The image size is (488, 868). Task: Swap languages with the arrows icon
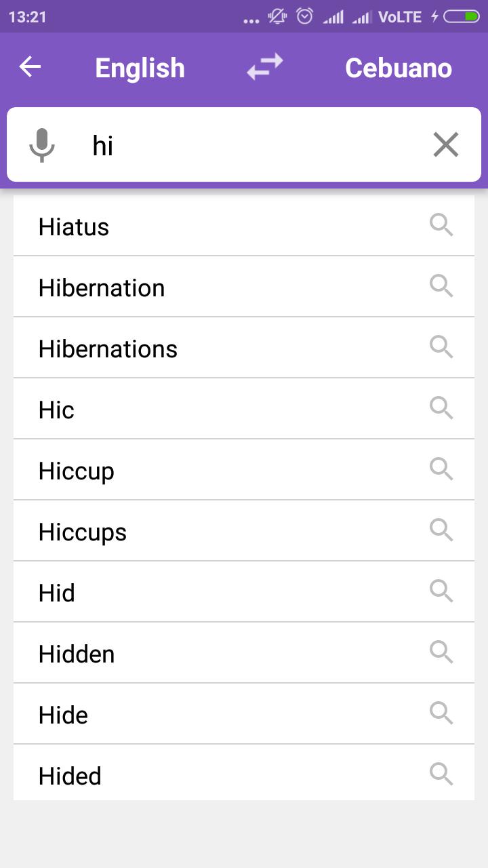coord(264,66)
